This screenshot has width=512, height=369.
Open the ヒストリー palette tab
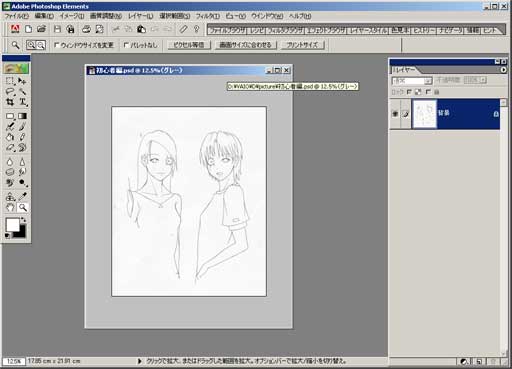424,30
